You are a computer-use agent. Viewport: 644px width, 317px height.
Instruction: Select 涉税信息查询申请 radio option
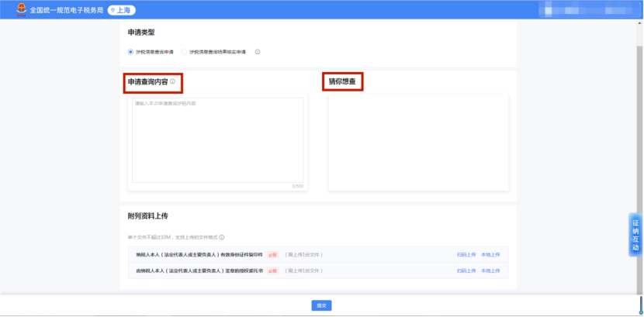(x=131, y=52)
